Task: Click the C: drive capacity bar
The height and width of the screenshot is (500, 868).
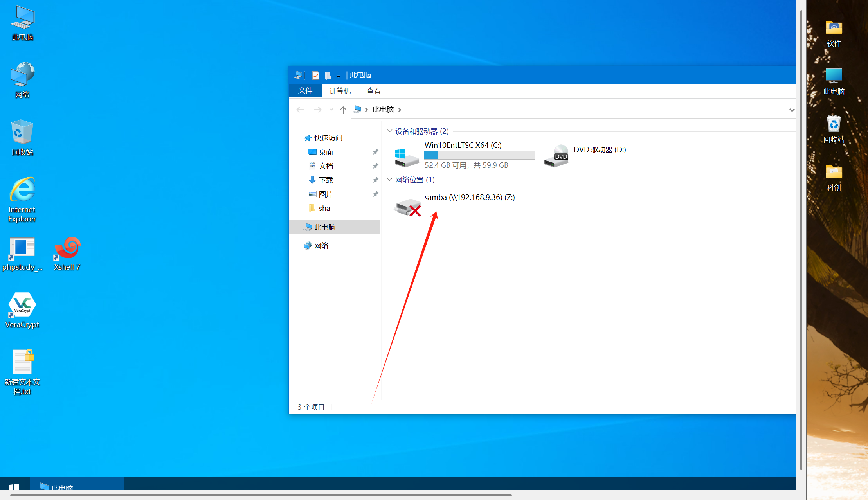Action: (x=479, y=155)
